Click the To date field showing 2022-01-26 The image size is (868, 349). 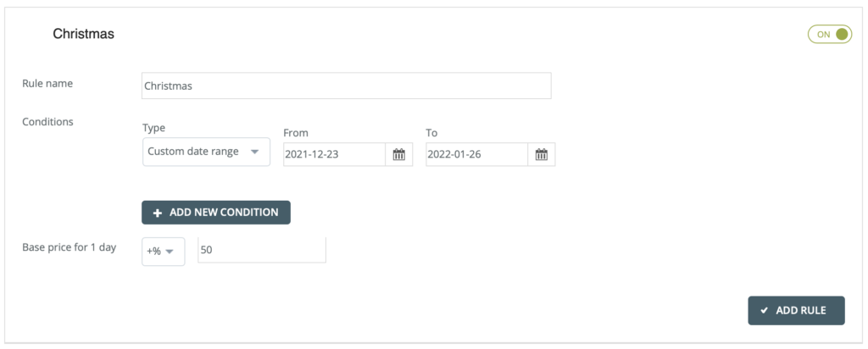pyautogui.click(x=476, y=154)
